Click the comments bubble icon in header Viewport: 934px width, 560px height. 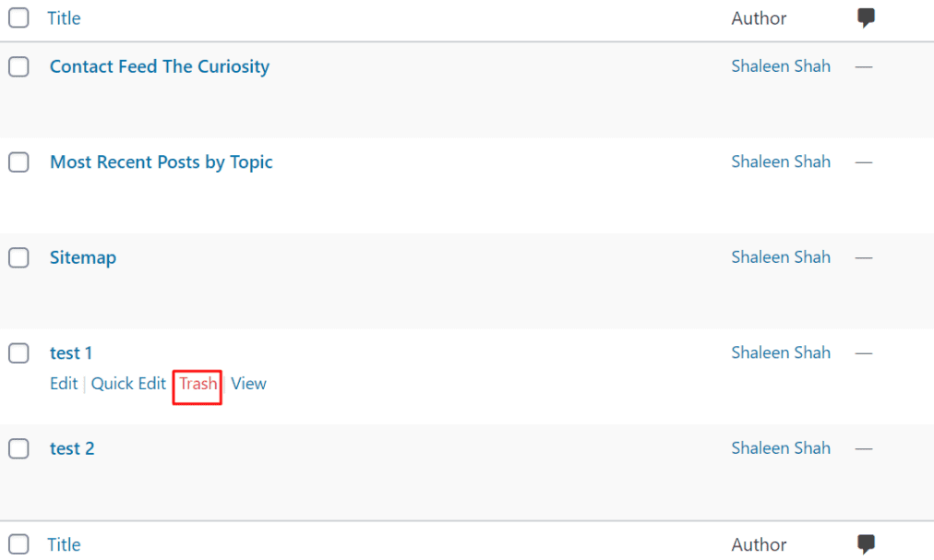[866, 18]
